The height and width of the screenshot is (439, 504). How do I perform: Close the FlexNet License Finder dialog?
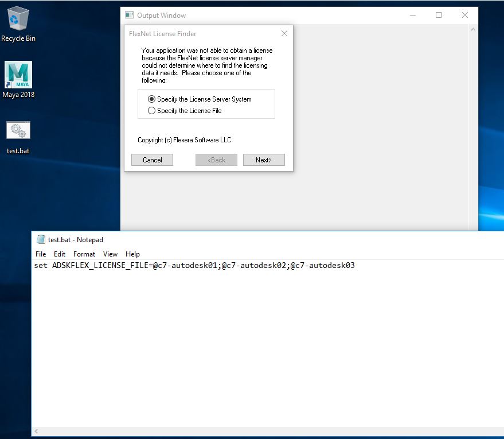(284, 33)
